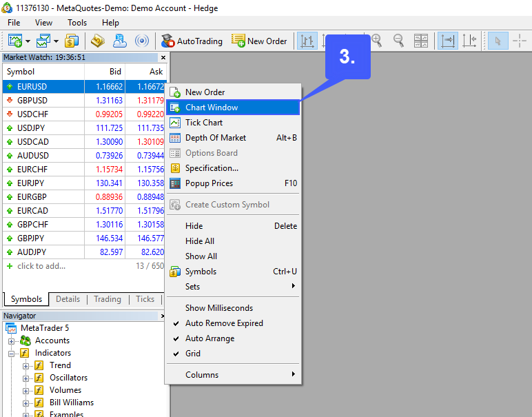Click the Bid column header

(x=105, y=72)
